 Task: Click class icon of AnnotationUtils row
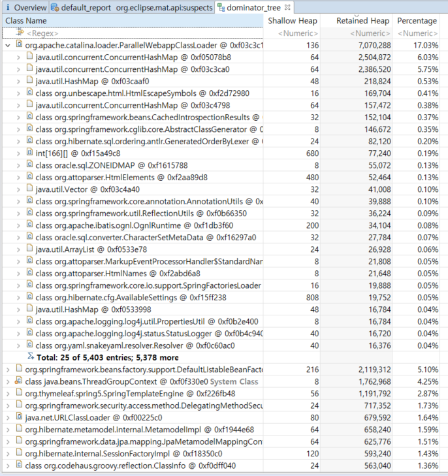tap(29, 200)
